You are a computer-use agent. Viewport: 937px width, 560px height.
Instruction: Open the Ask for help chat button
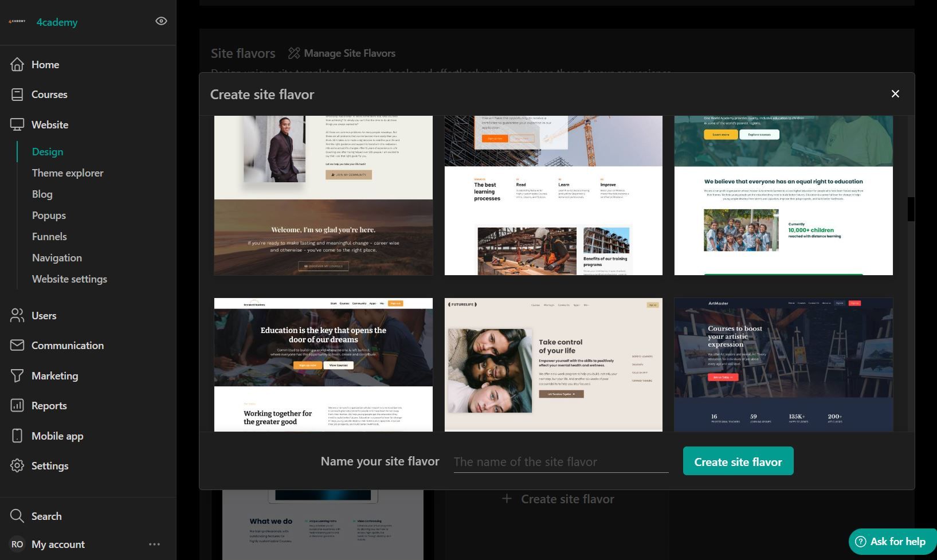click(x=891, y=541)
